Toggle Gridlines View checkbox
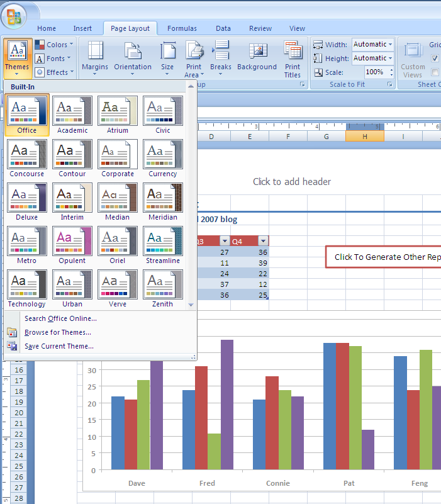This screenshot has width=441, height=504. [435, 59]
